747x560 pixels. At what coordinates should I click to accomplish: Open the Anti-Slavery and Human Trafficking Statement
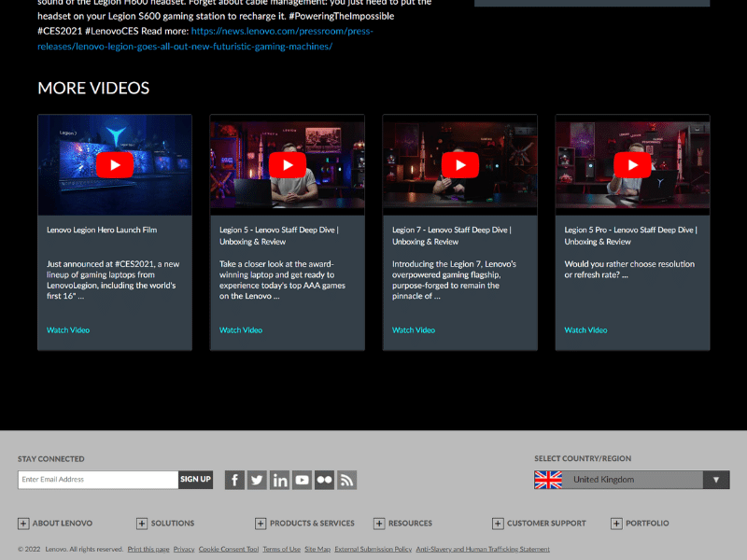point(483,549)
